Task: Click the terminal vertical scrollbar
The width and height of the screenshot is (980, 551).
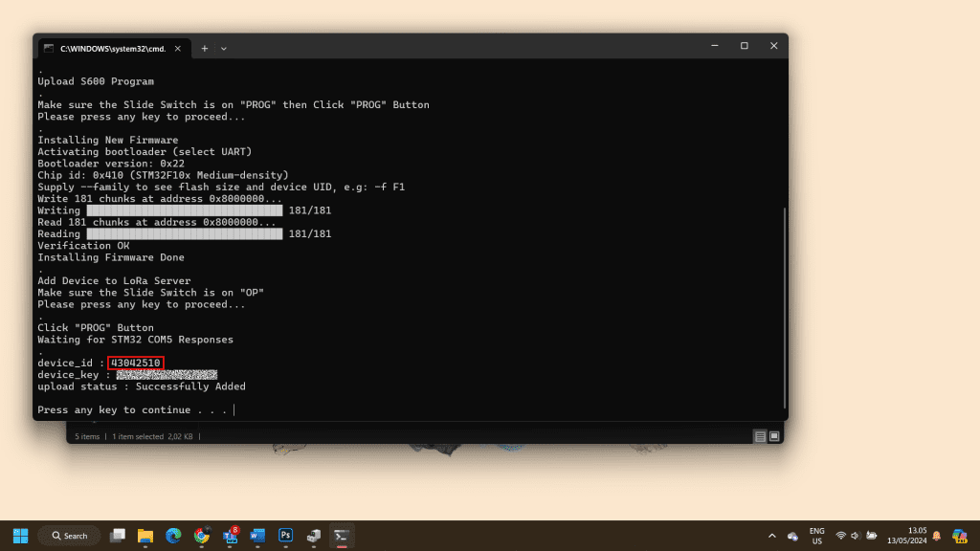Action: pyautogui.click(x=785, y=306)
